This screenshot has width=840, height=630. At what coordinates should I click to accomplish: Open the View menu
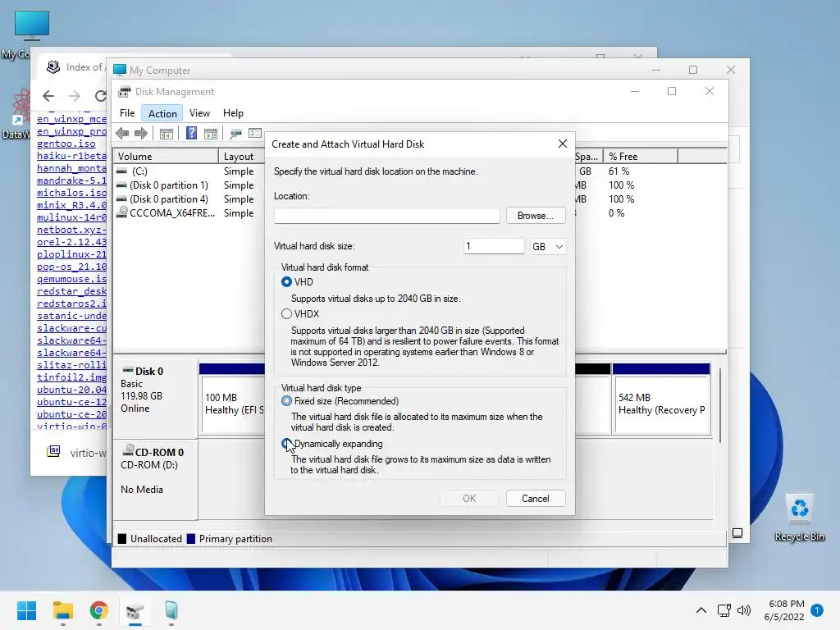point(199,113)
